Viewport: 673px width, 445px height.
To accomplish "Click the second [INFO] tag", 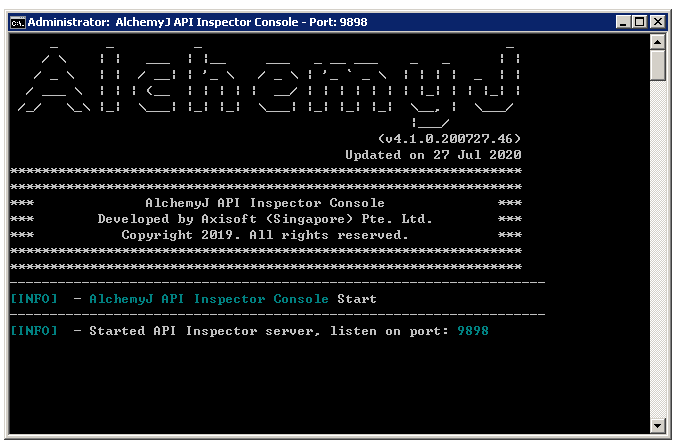I will click(x=34, y=331).
